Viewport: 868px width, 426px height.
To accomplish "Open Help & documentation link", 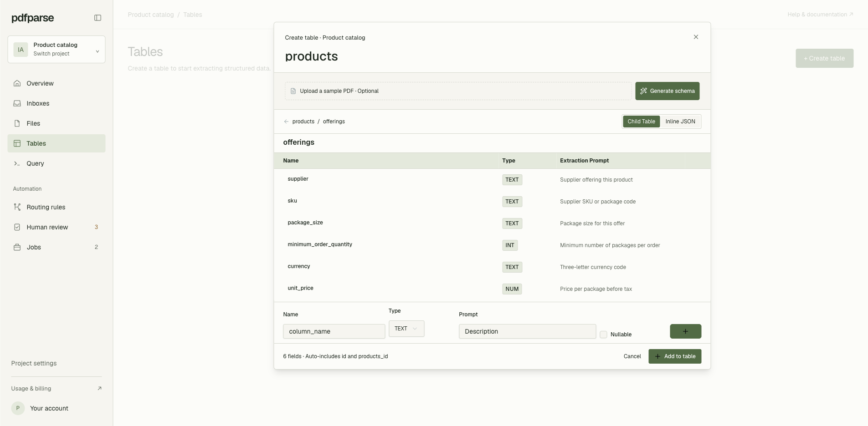I will [x=820, y=15].
